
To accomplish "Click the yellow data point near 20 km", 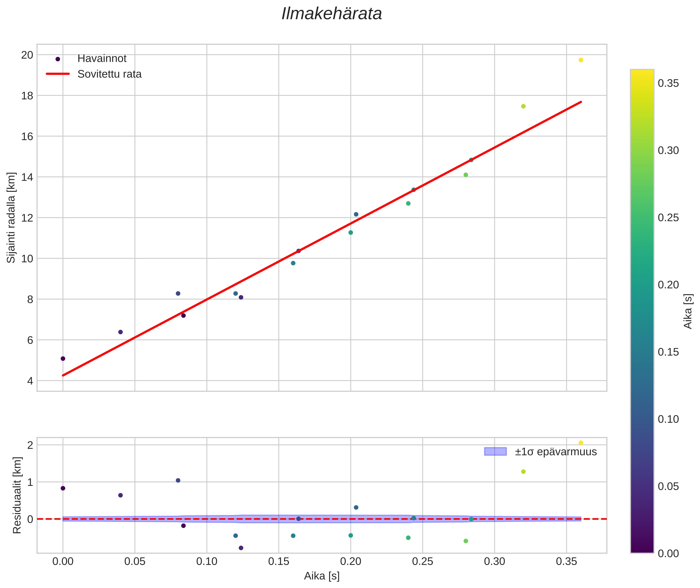I will point(581,60).
